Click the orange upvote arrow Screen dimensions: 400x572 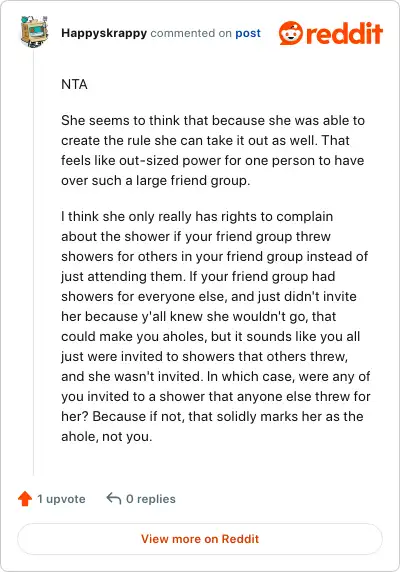[25, 499]
